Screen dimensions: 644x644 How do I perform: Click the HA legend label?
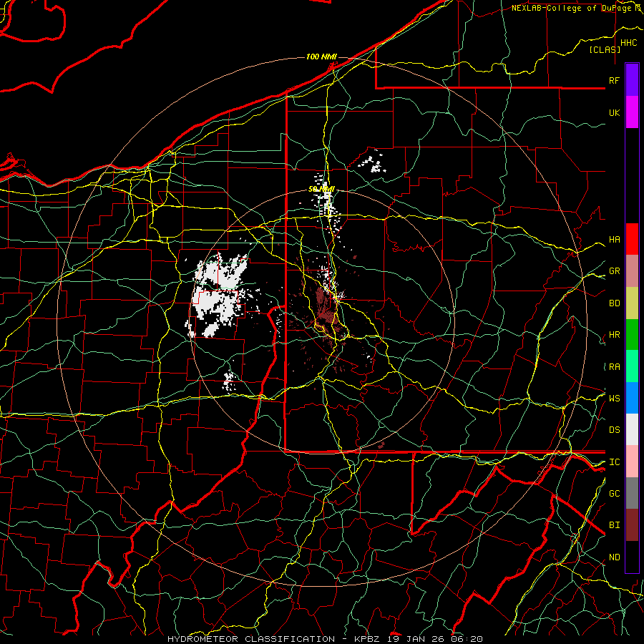(x=615, y=239)
